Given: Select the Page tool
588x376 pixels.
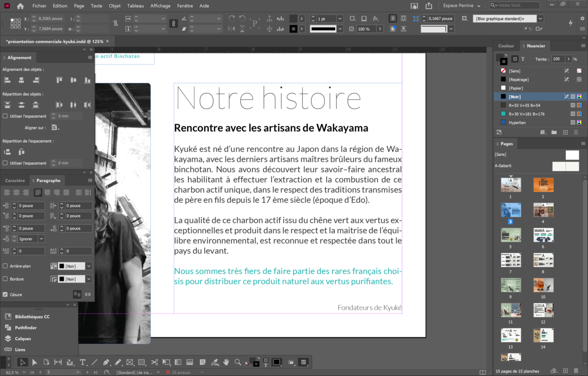Looking at the screenshot, I should click(46, 362).
